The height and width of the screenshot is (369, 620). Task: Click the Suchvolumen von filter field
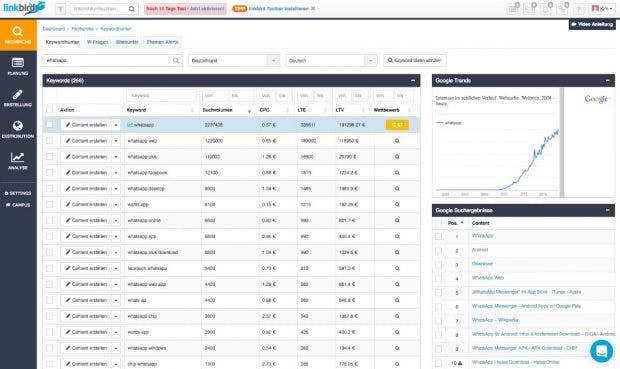tap(214, 95)
